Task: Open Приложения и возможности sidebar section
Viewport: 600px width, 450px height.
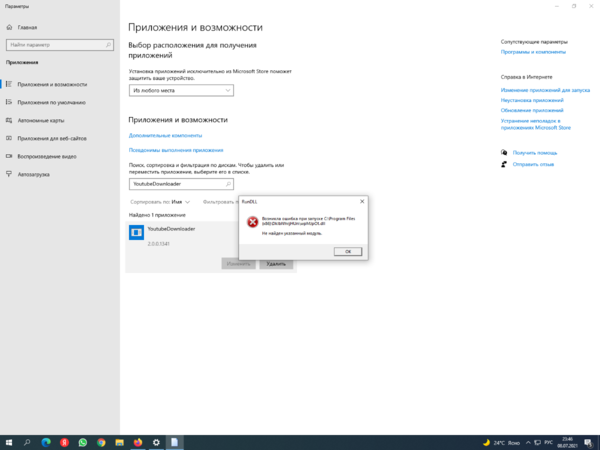Action: [52, 84]
